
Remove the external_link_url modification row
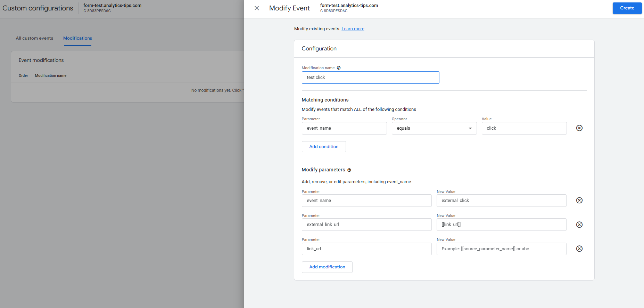579,225
